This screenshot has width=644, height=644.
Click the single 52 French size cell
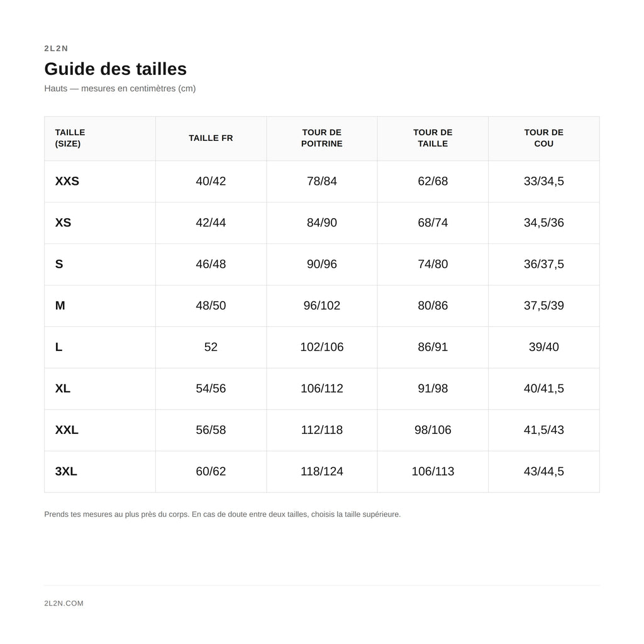pyautogui.click(x=211, y=347)
